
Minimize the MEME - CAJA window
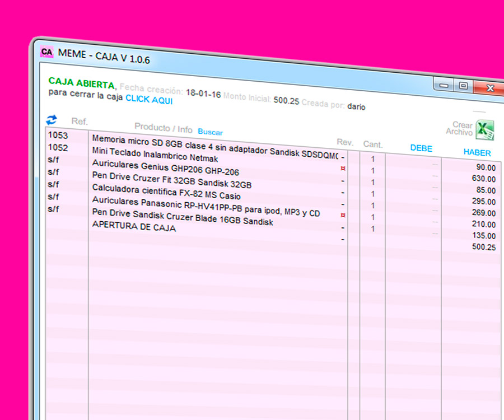coord(444,86)
